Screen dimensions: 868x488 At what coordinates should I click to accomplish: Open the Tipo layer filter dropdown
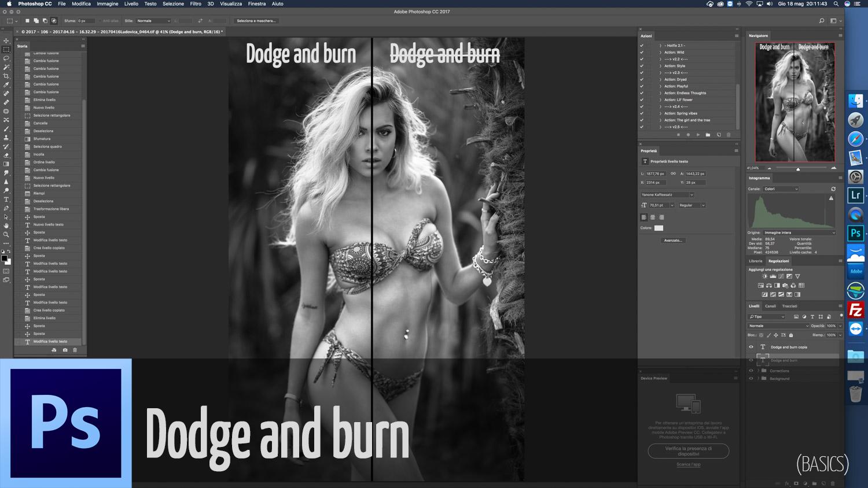[x=767, y=317]
